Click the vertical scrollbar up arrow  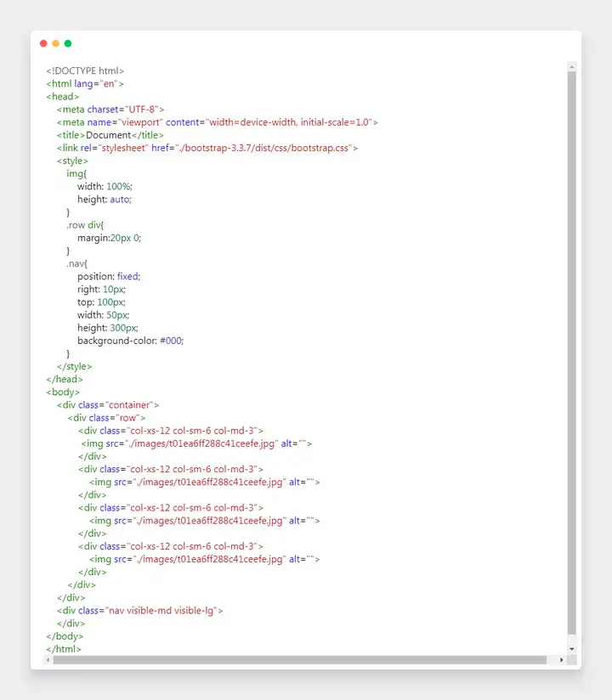[x=572, y=67]
